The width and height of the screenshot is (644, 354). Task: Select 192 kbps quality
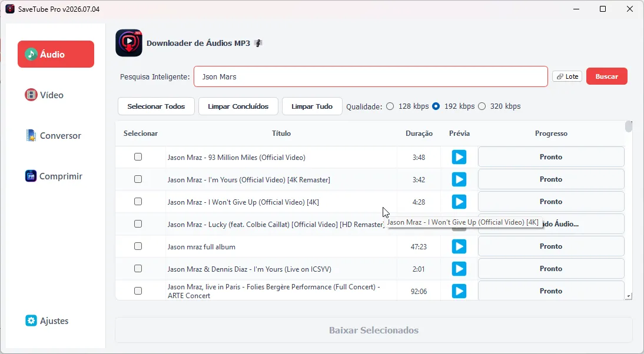436,106
